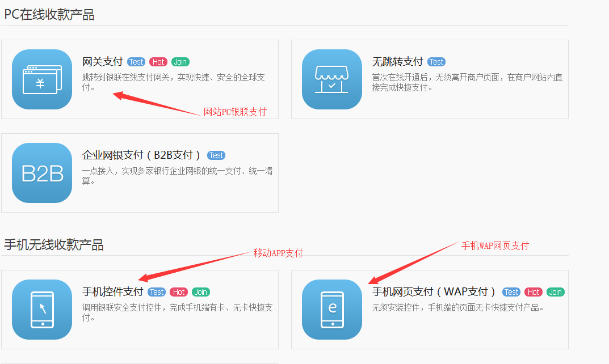Click the Hot badge beside 网关支付
This screenshot has width=609, height=364.
coord(158,62)
